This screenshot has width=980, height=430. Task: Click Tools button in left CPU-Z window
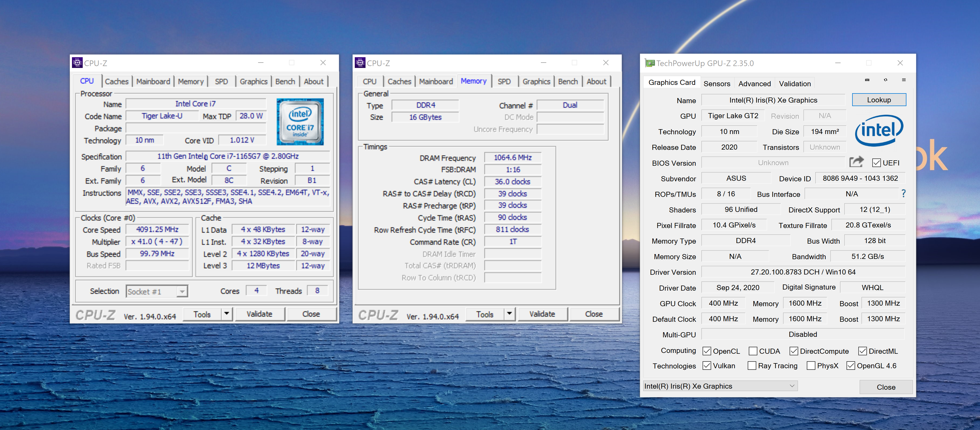coord(202,314)
